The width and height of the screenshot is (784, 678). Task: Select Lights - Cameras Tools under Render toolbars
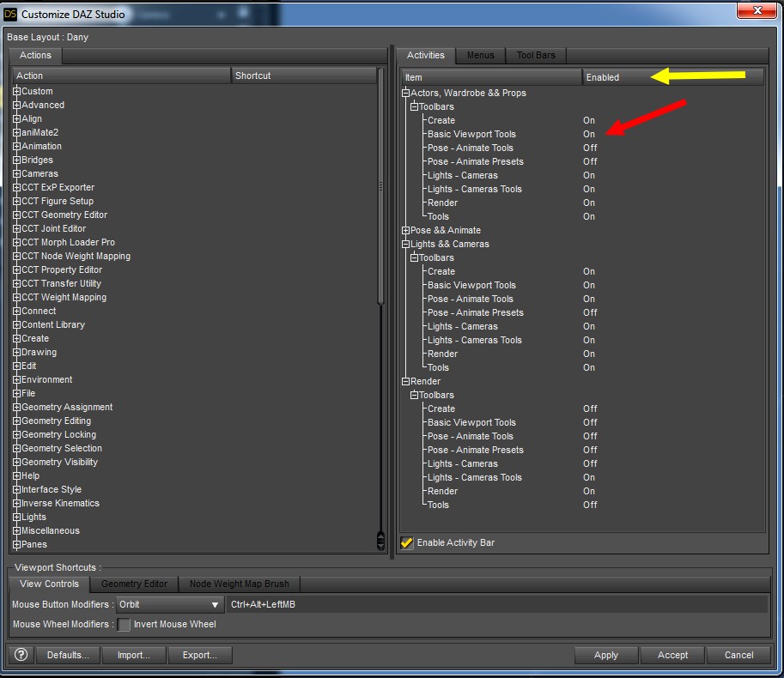(475, 478)
